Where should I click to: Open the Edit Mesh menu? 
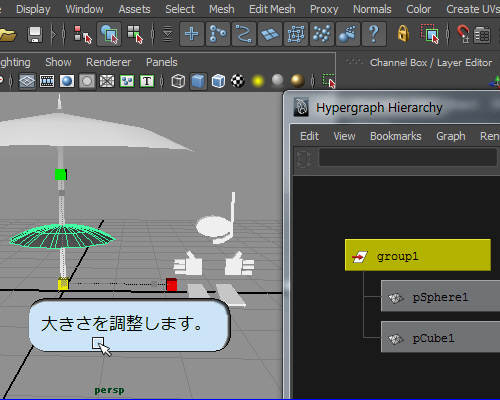pyautogui.click(x=272, y=9)
